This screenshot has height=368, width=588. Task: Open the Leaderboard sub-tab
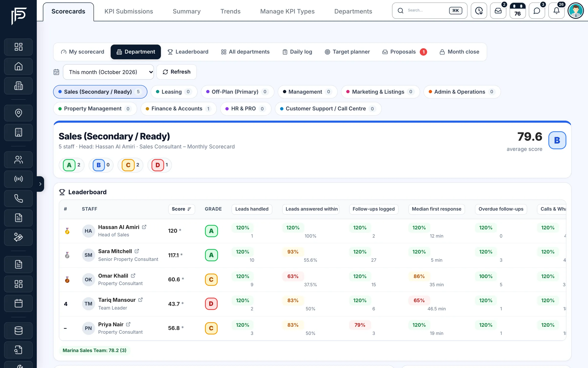pos(188,52)
